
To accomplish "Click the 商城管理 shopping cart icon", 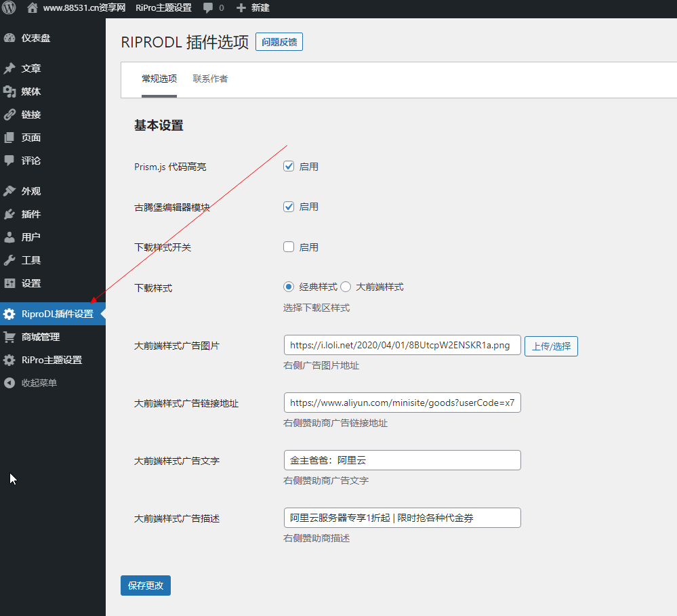I will [9, 337].
